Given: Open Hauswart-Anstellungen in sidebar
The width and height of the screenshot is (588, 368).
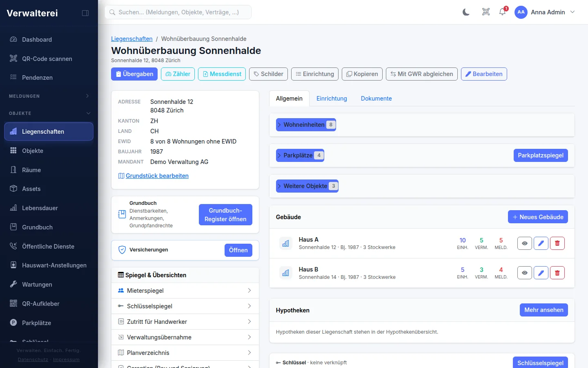Looking at the screenshot, I should (49, 265).
